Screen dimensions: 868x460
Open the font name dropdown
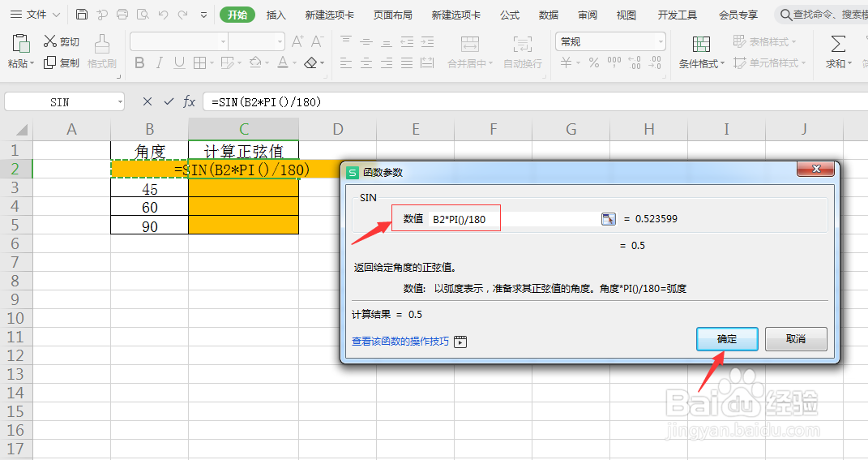coord(223,41)
